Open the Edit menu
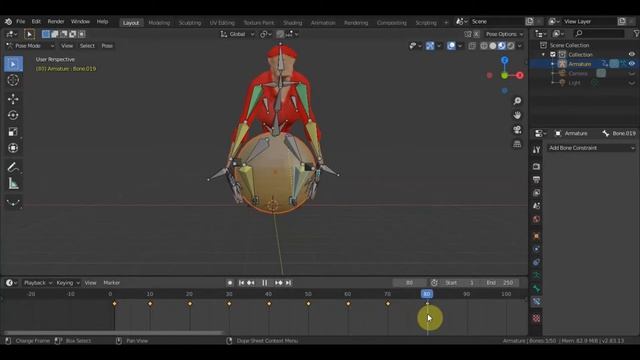This screenshot has width=640, height=360. 36,22
